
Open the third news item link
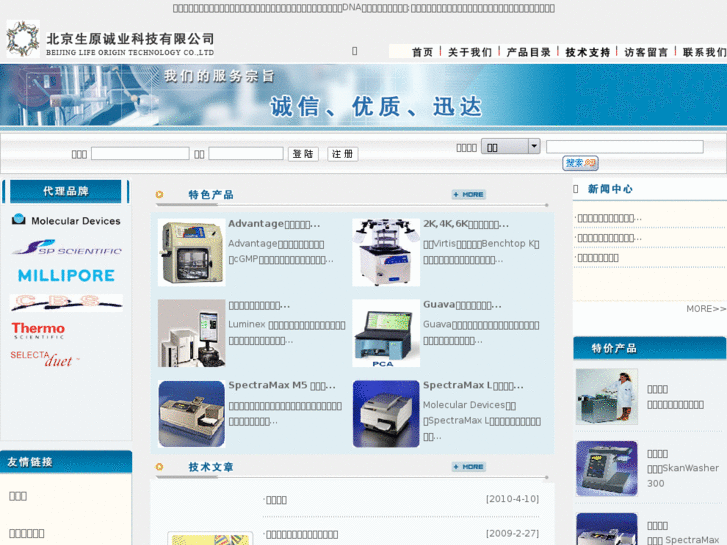pyautogui.click(x=598, y=258)
